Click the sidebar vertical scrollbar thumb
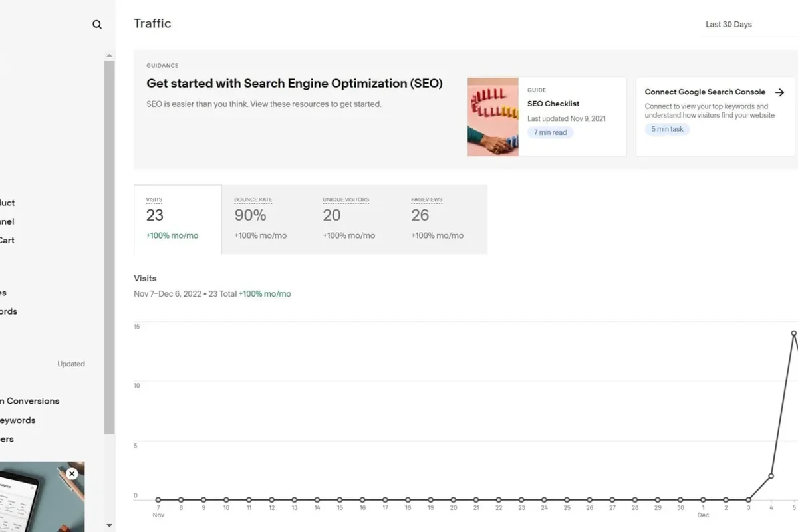Image resolution: width=798 pixels, height=532 pixels. click(109, 247)
